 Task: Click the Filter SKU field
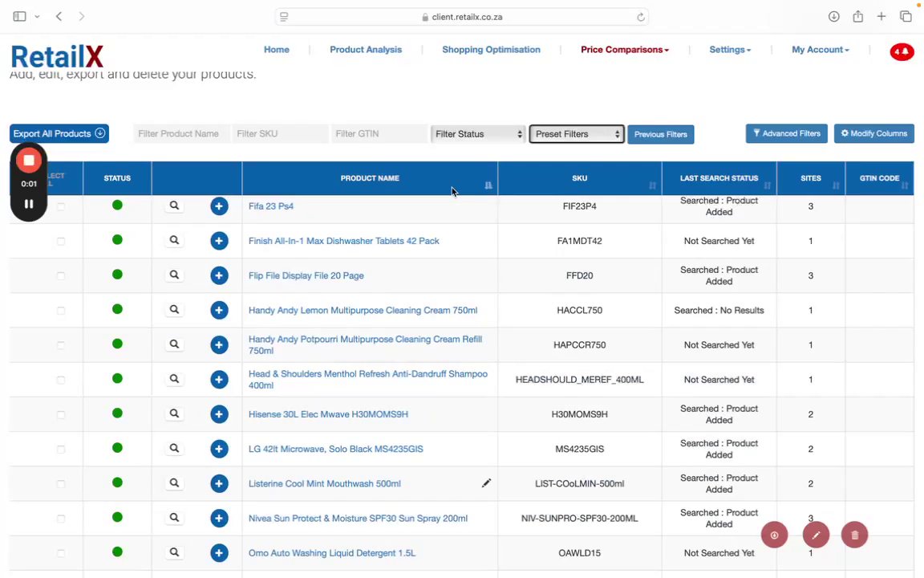(281, 134)
